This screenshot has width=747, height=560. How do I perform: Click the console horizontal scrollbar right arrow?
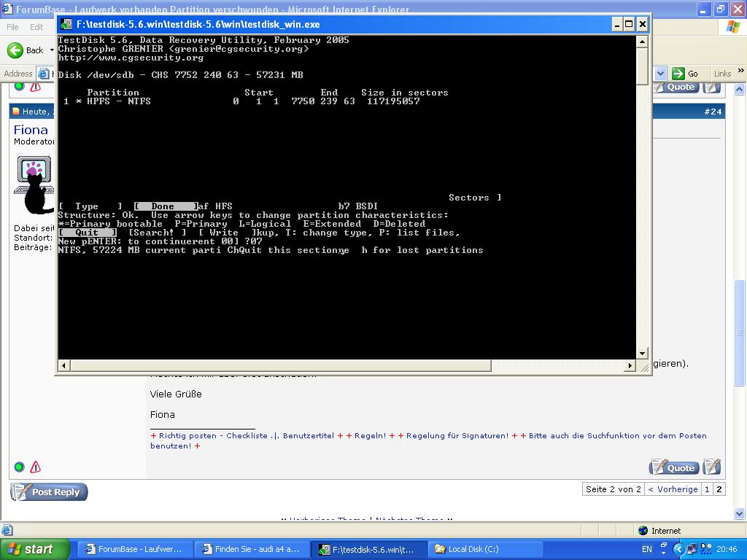click(630, 365)
